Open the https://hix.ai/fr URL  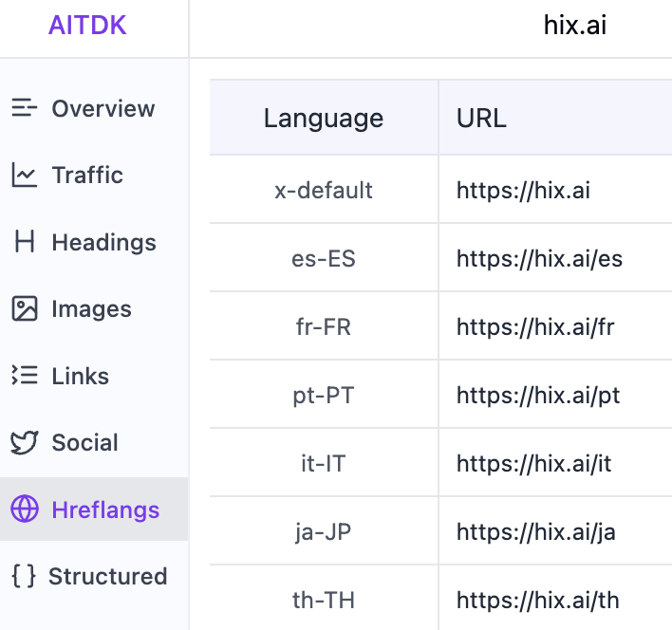pyautogui.click(x=536, y=326)
